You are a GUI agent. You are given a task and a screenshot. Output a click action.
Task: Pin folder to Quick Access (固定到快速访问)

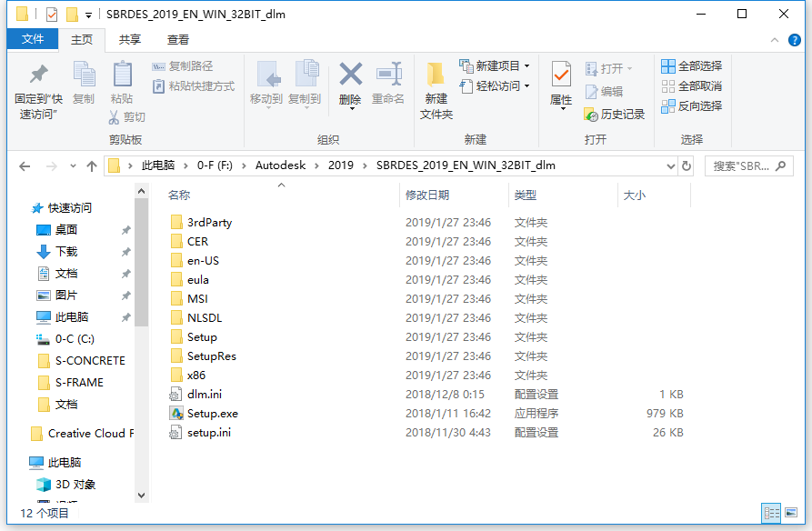click(x=38, y=92)
